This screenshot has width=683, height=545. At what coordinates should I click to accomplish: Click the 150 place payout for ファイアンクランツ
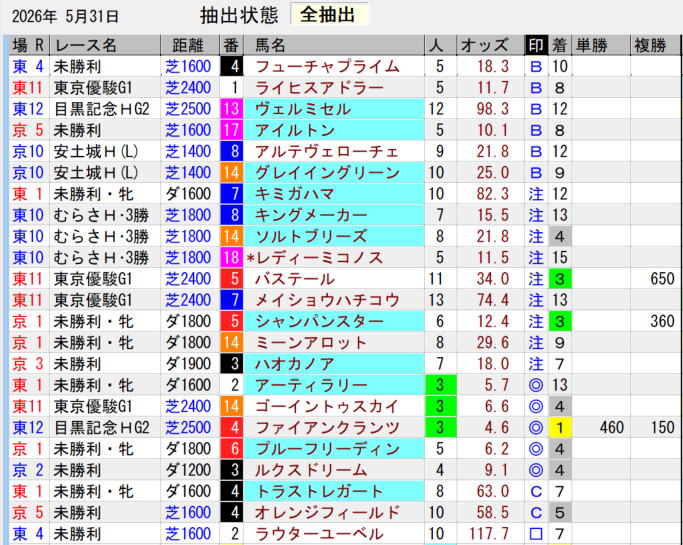pos(662,428)
